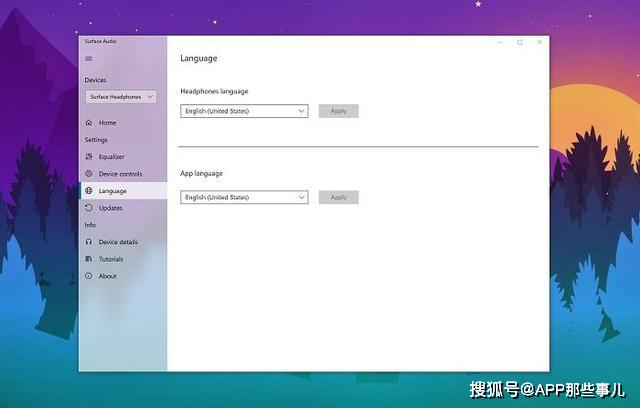Click the Language page heading
The height and width of the screenshot is (408, 640).
pos(199,58)
